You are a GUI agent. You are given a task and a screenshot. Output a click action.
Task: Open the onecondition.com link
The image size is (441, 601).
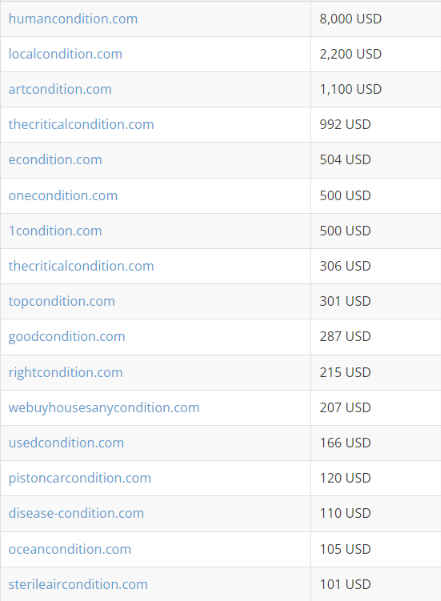point(63,195)
